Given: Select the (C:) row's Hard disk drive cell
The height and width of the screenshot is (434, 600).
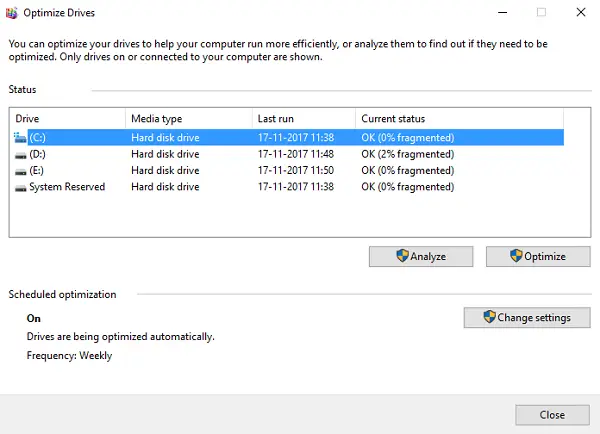Looking at the screenshot, I should pyautogui.click(x=165, y=138).
